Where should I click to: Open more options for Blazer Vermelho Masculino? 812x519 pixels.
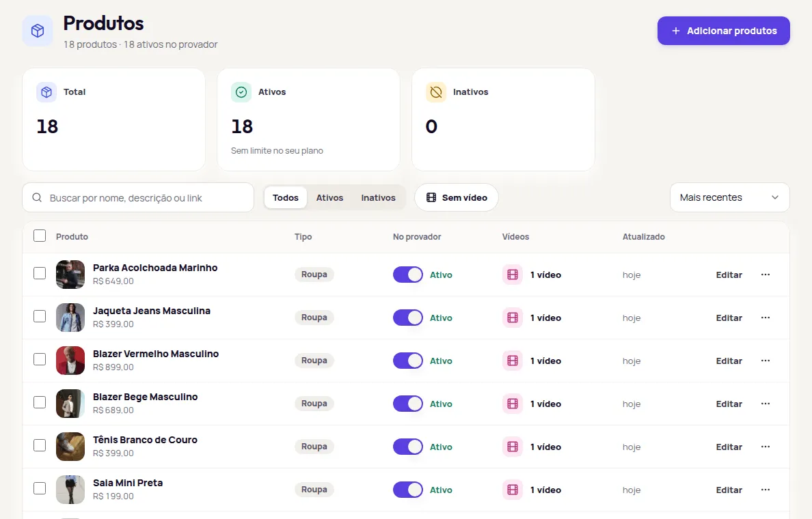(x=766, y=361)
